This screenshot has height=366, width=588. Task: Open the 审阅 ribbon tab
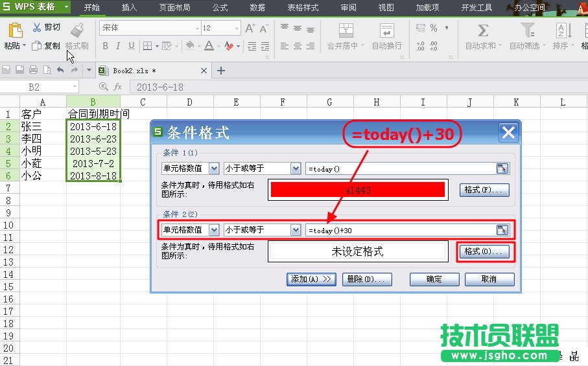pyautogui.click(x=348, y=8)
